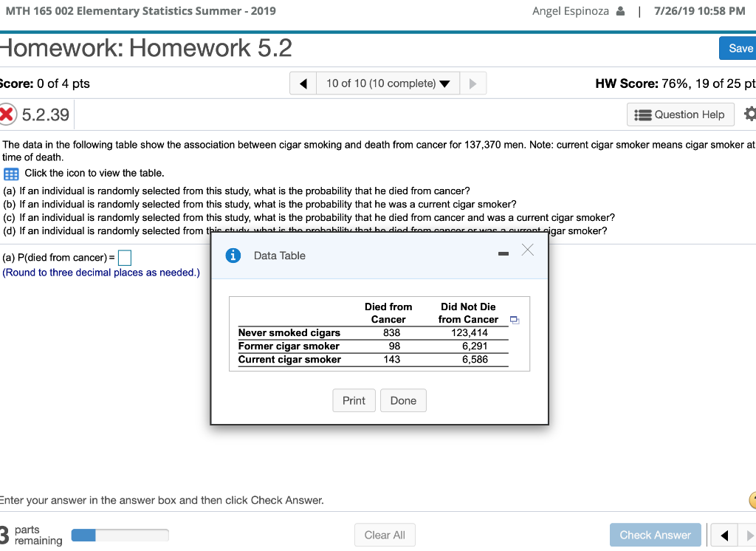The height and width of the screenshot is (551, 756).
Task: Click the P(died from cancer) answer box
Action: (x=125, y=256)
